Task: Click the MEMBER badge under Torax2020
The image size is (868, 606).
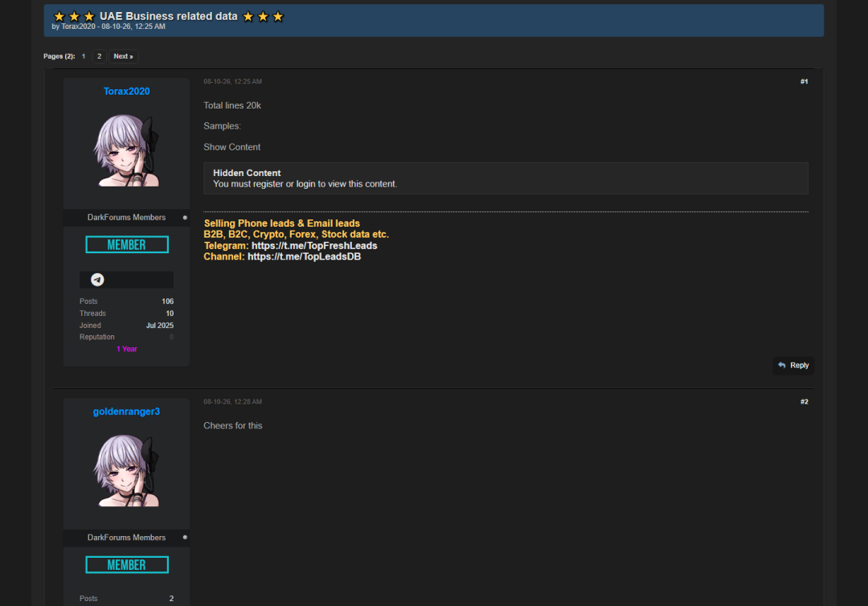Action: pyautogui.click(x=127, y=244)
